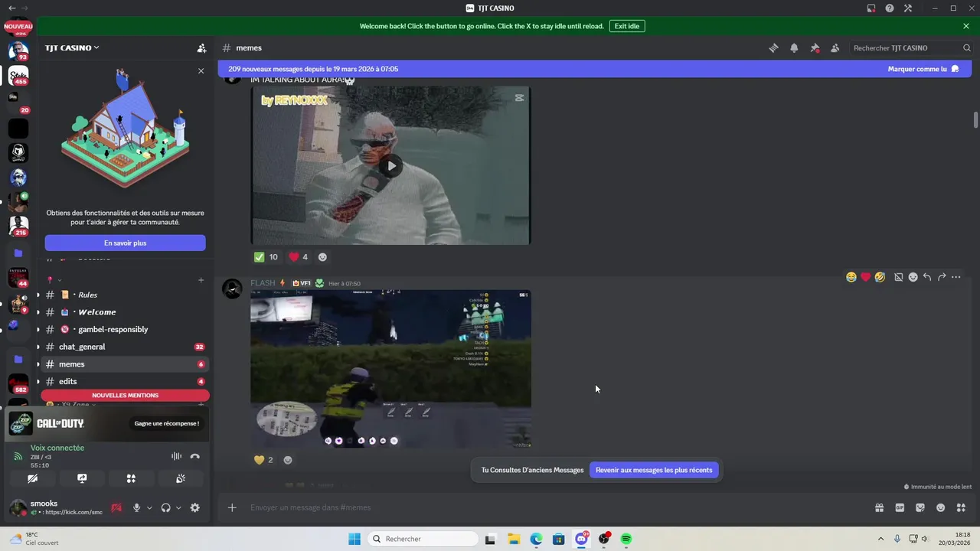Expand threads arrow beside memes channel
The image size is (980, 551).
pyautogui.click(x=38, y=364)
